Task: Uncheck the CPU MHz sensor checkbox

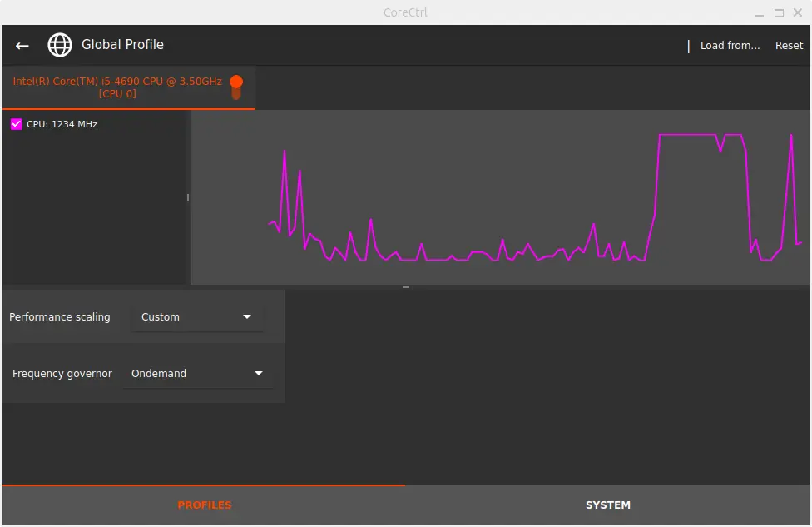Action: (17, 124)
